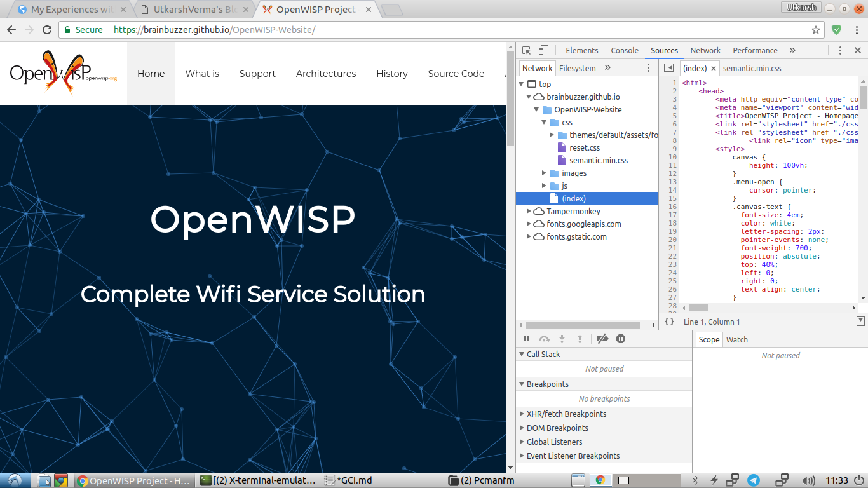This screenshot has width=868, height=488.
Task: Show more DevTools panels via chevron
Action: point(792,51)
